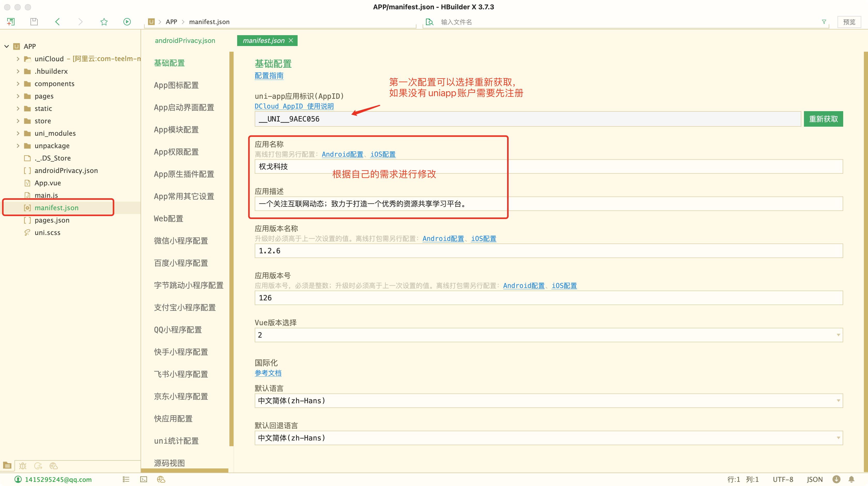Open the 默认语言 dropdown

[x=548, y=401]
